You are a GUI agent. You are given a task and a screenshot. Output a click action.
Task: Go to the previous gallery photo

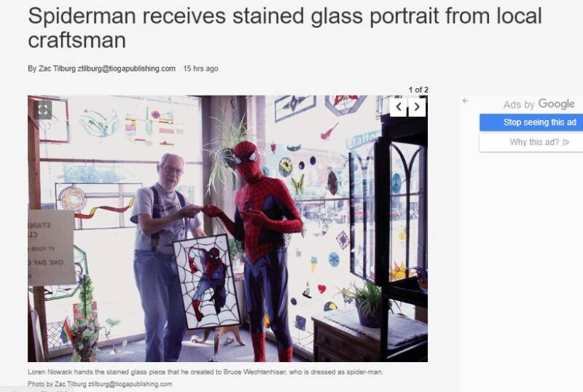398,107
